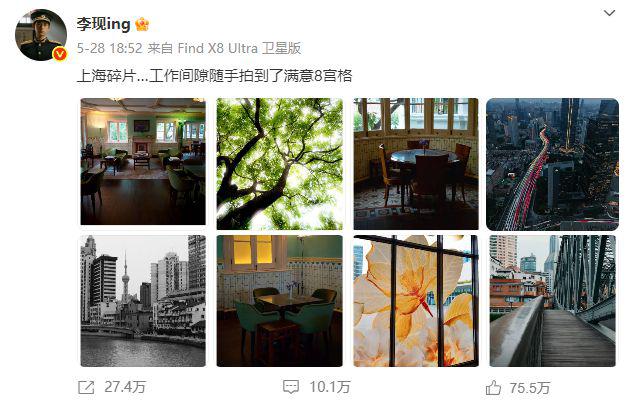Click the repost share icon
The height and width of the screenshot is (404, 634).
click(x=86, y=387)
